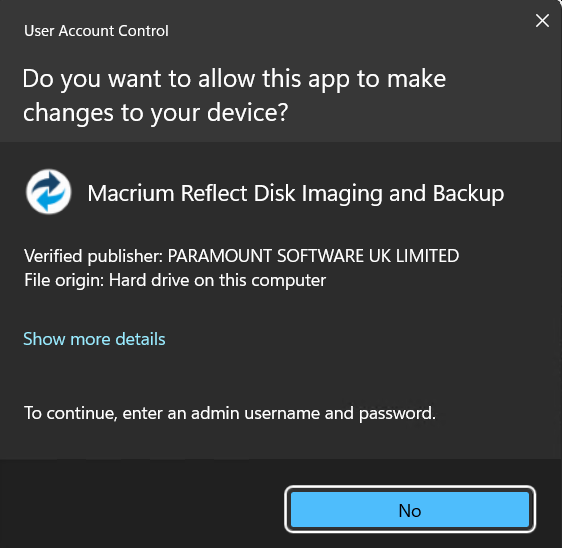This screenshot has width=562, height=548.
Task: Click the Macrium Reflect blue arrows icon
Action: click(48, 192)
